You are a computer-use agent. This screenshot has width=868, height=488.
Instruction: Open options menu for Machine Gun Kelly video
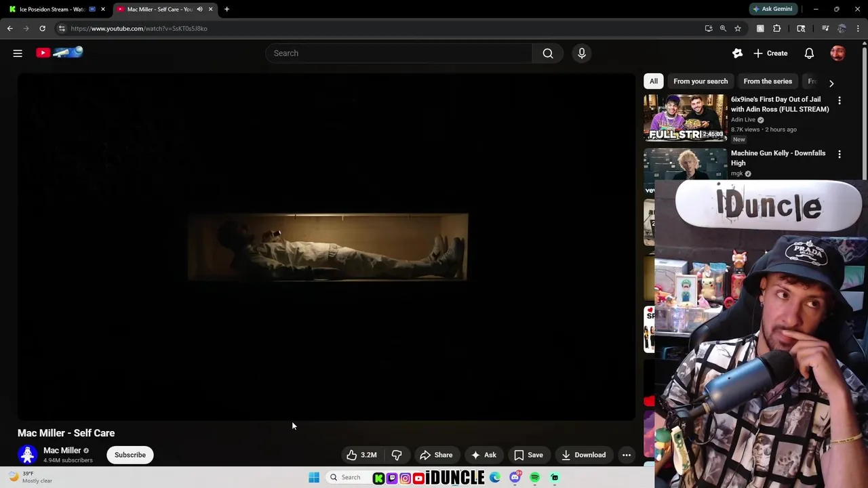(840, 155)
